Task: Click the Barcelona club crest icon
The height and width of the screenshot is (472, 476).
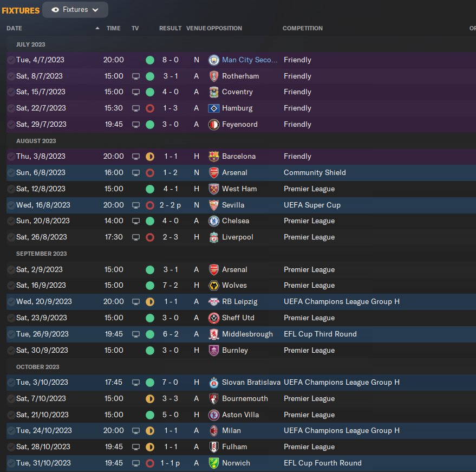Action: (x=214, y=157)
